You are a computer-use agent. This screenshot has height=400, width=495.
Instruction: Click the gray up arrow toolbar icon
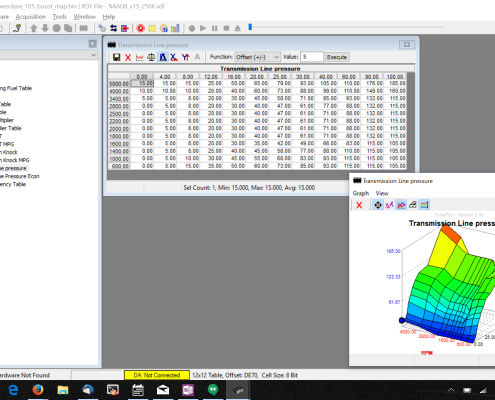tap(34, 28)
